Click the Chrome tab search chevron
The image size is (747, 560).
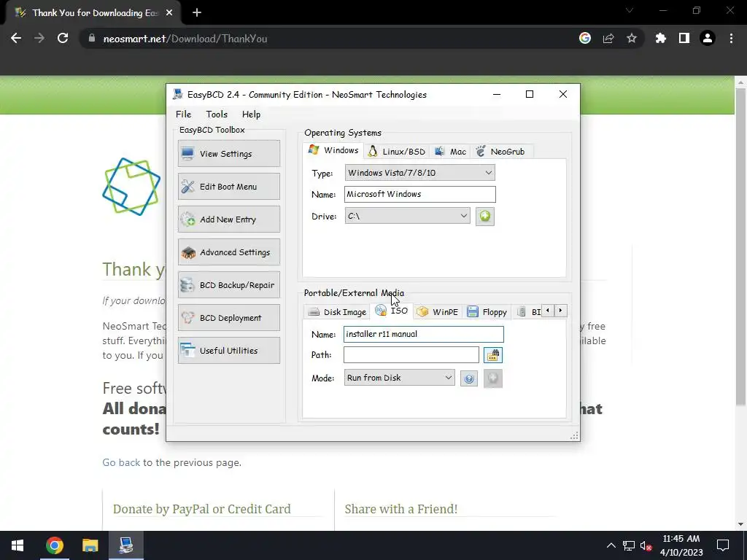pyautogui.click(x=630, y=10)
